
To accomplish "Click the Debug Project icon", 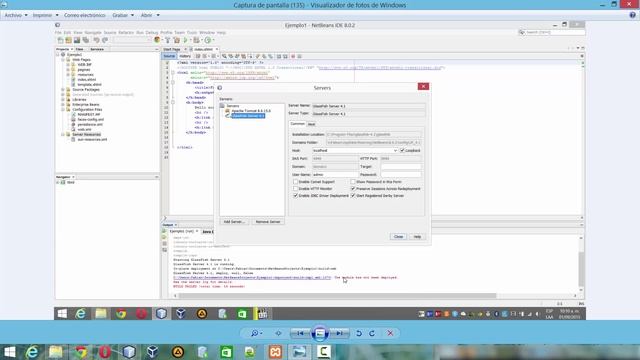I will point(196,40).
